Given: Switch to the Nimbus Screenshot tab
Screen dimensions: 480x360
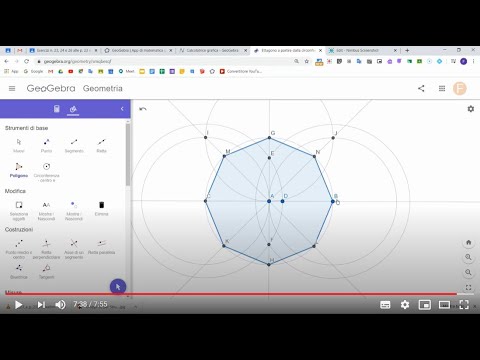Looking at the screenshot, I should [362, 50].
